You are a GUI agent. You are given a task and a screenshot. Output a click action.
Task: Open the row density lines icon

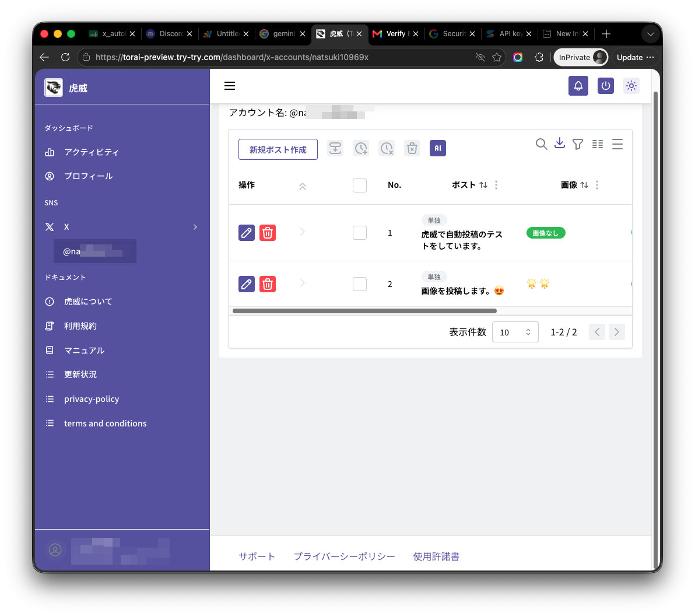coord(617,144)
